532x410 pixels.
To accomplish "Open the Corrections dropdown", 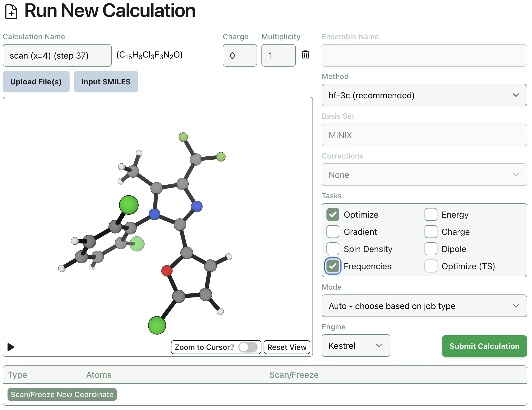I will (x=424, y=175).
